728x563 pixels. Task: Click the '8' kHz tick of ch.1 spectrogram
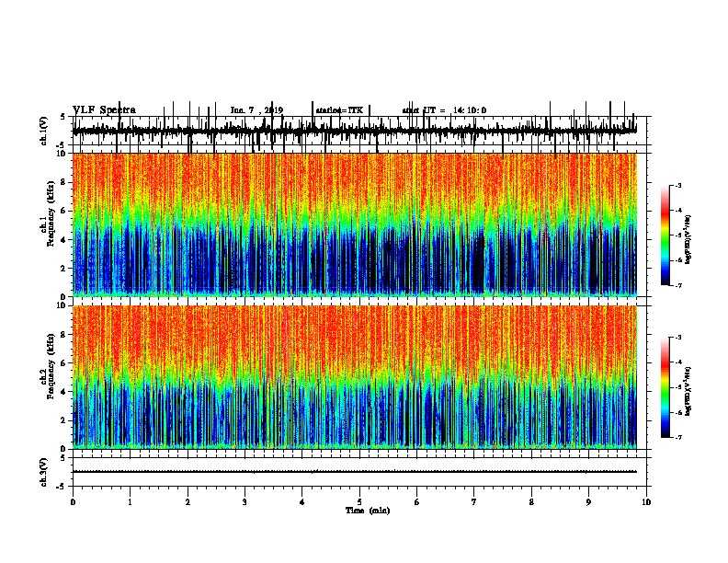pos(64,182)
